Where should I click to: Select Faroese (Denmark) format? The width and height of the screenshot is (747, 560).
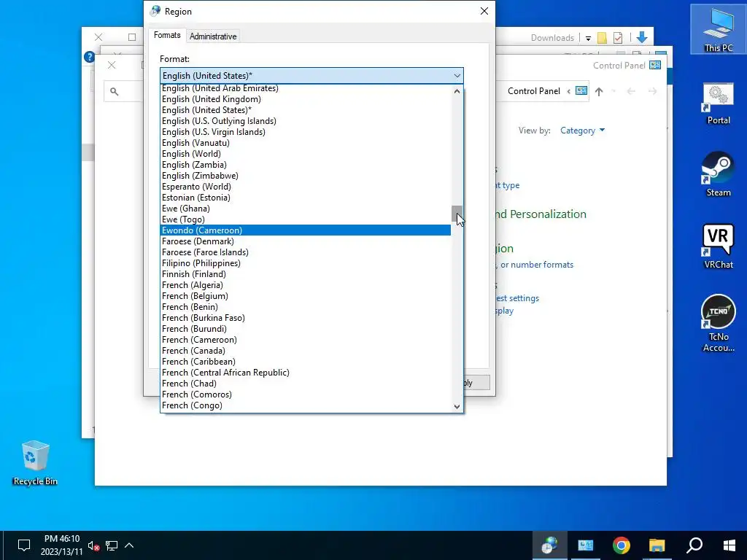306,241
